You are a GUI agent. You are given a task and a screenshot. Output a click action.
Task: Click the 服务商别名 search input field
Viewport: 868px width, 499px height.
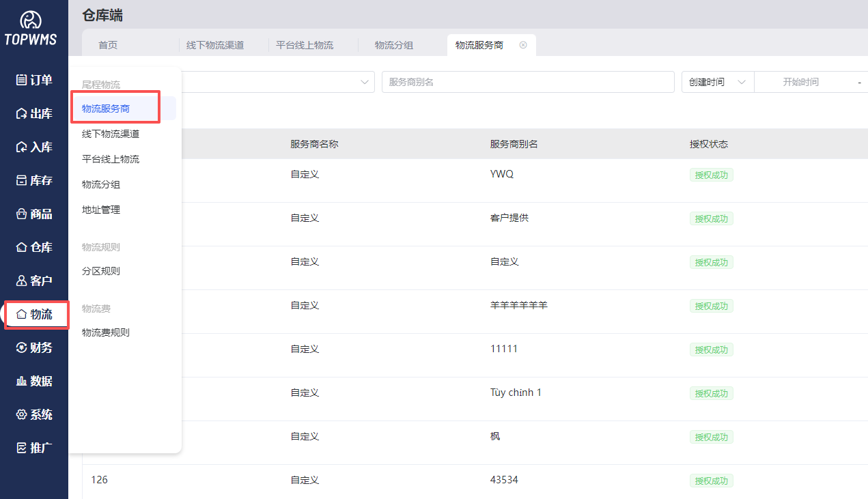pos(526,81)
